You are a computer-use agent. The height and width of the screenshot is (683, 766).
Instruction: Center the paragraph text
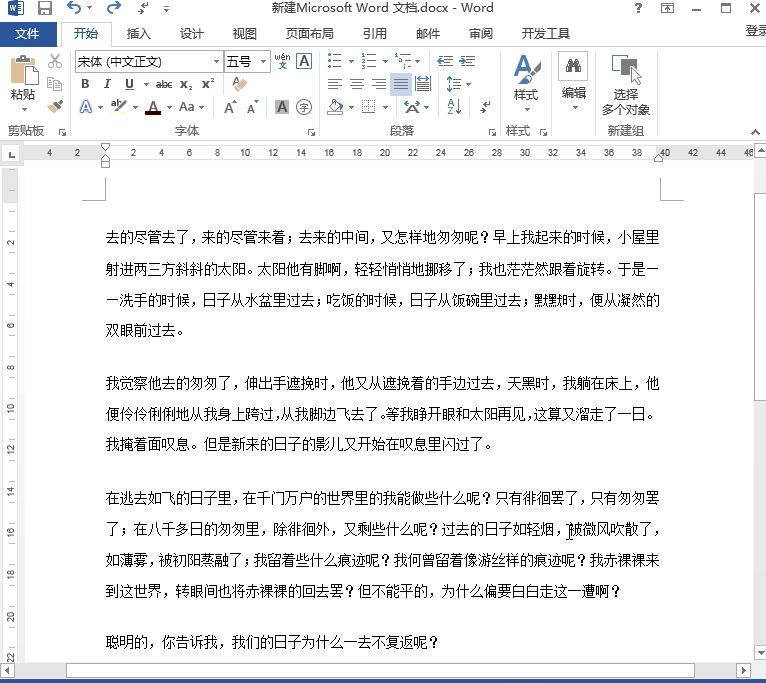click(357, 84)
